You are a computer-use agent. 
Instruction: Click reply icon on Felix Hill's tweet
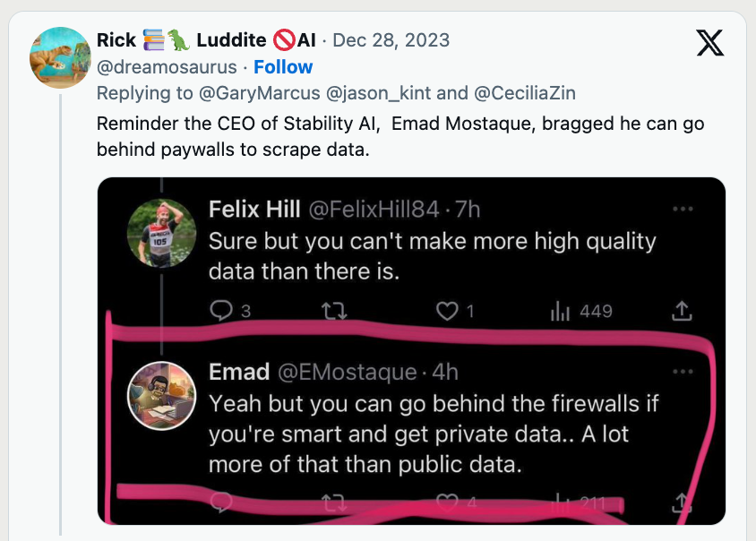click(x=220, y=311)
